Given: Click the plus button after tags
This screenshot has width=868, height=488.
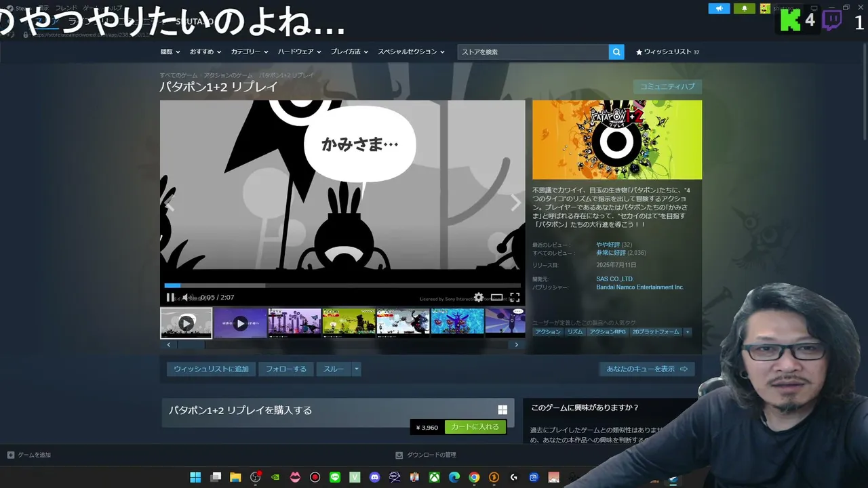Looking at the screenshot, I should coord(688,332).
